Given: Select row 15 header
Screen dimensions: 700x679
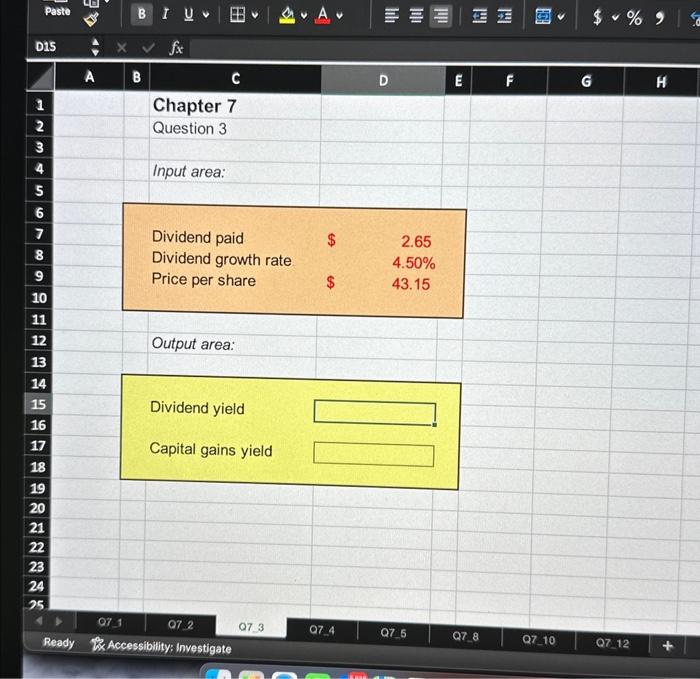Looking at the screenshot, I should pyautogui.click(x=38, y=404).
